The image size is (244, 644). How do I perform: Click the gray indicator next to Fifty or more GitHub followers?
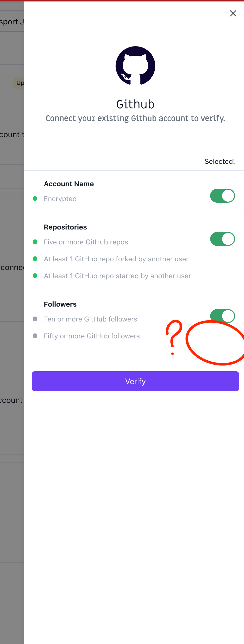coord(35,336)
